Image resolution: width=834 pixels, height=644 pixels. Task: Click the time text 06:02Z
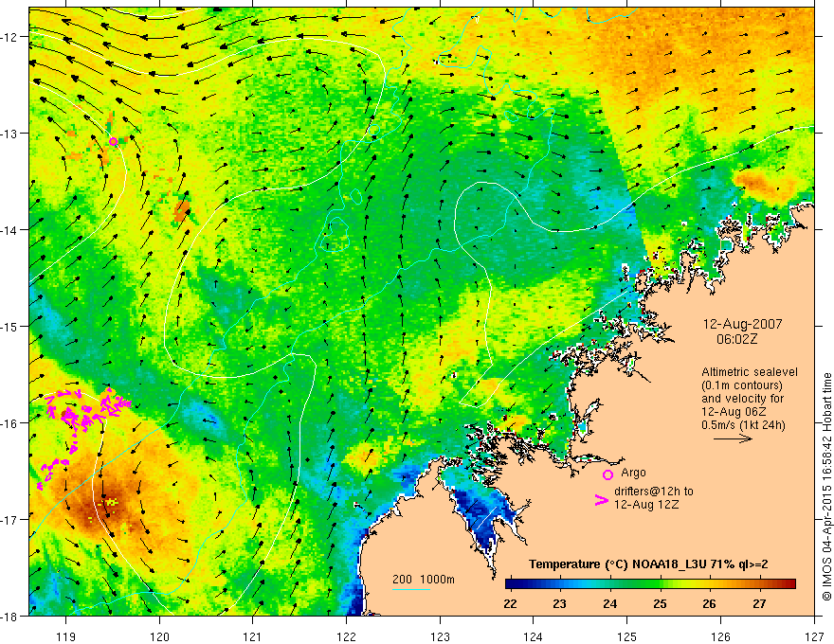737,339
